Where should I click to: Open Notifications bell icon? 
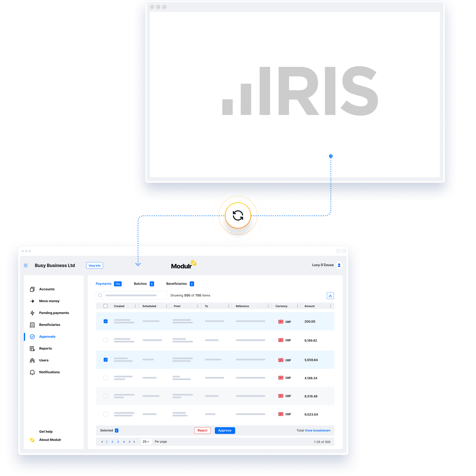pyautogui.click(x=32, y=372)
